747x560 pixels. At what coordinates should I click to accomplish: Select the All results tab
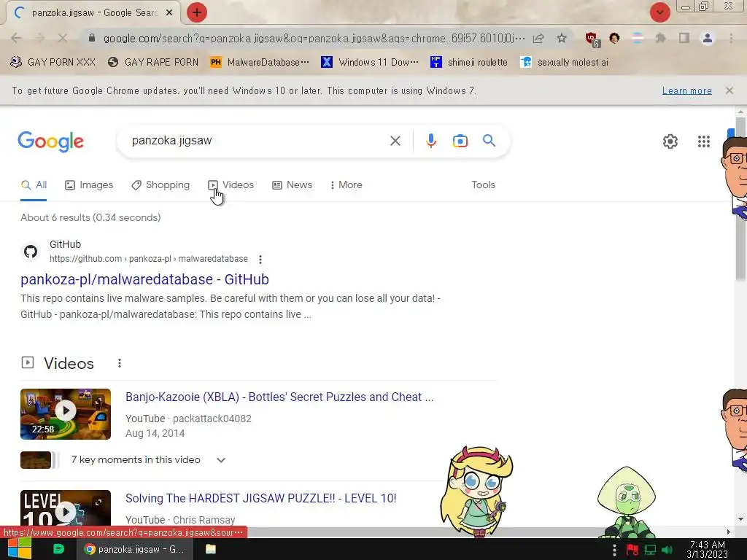click(34, 184)
